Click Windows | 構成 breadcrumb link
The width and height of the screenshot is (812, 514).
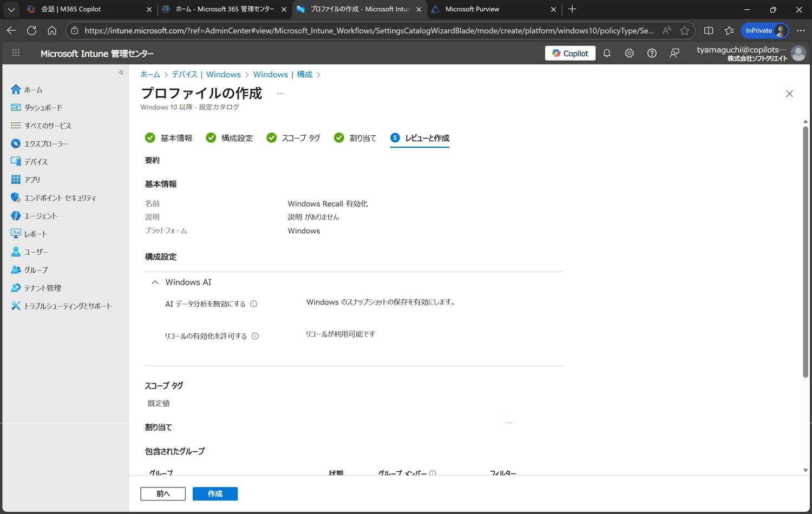(283, 75)
